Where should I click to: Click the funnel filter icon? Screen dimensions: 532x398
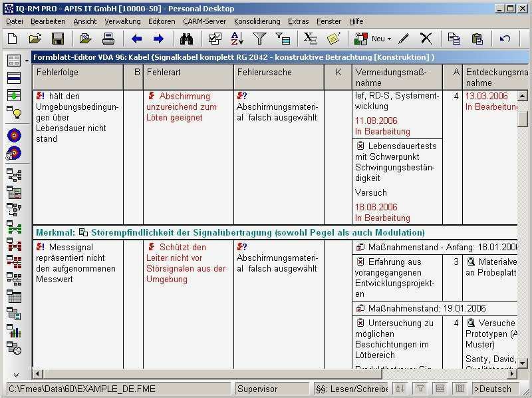(x=259, y=39)
